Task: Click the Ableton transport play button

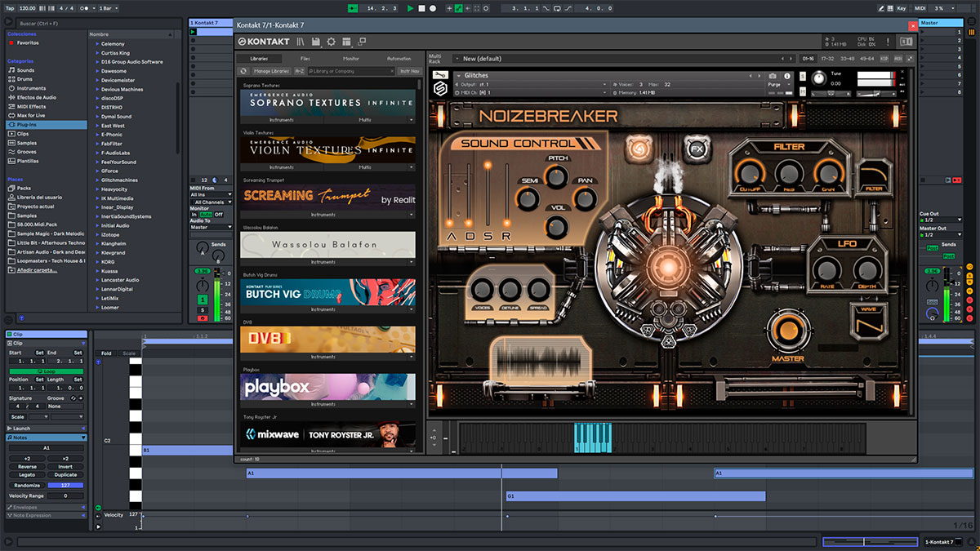Action: click(411, 8)
